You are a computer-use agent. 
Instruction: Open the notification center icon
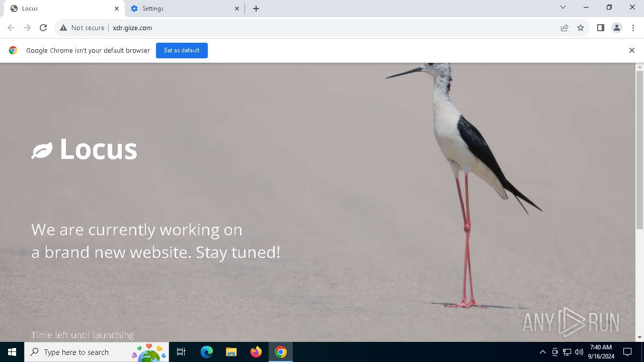627,352
